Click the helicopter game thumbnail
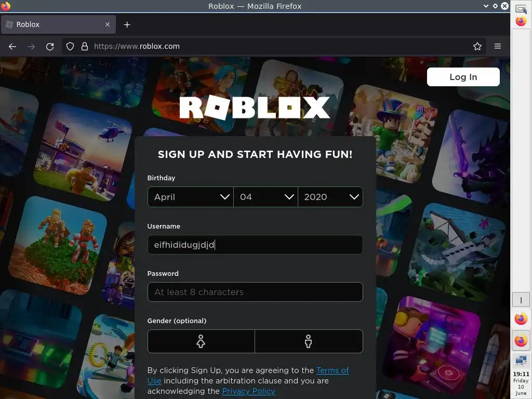 click(x=83, y=152)
